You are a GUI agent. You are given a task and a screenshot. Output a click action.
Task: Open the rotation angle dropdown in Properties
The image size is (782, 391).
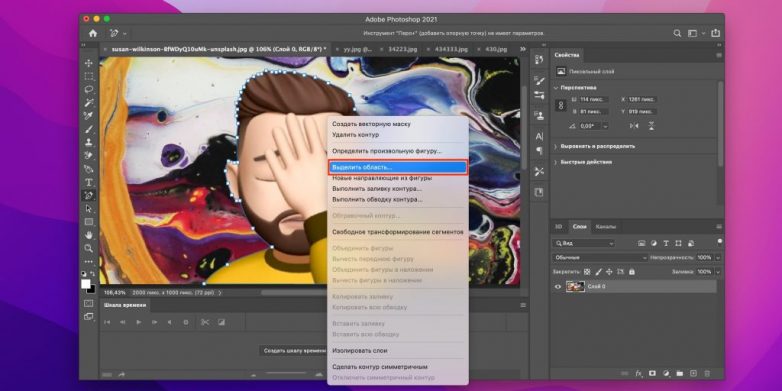tap(605, 126)
